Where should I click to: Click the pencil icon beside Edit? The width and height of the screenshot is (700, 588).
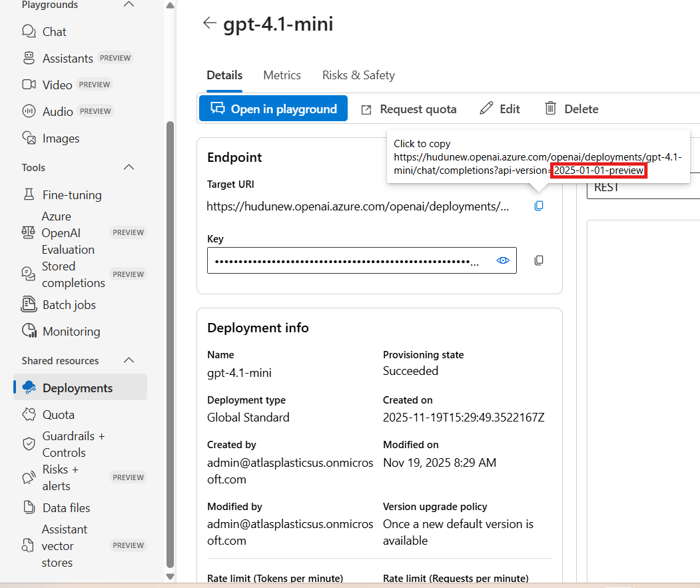(486, 108)
